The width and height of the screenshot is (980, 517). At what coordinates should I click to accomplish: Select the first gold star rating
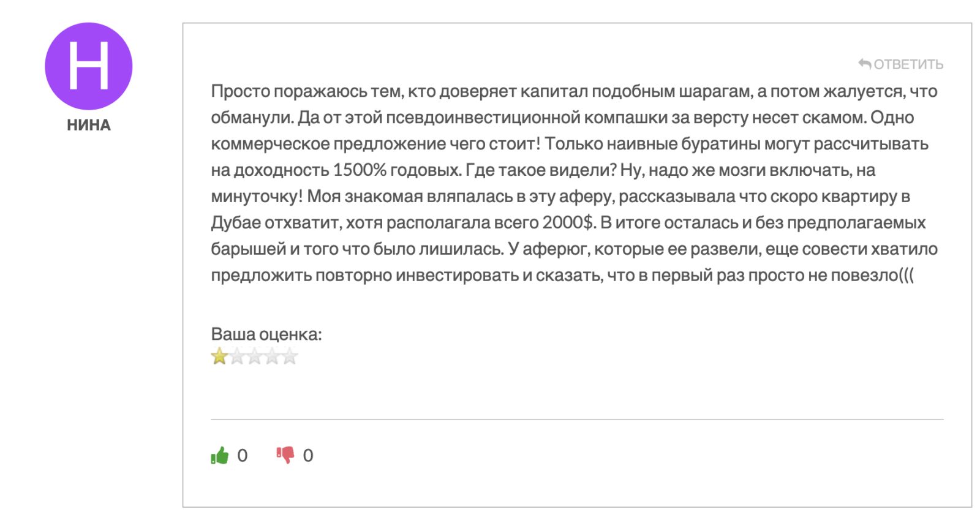[219, 356]
